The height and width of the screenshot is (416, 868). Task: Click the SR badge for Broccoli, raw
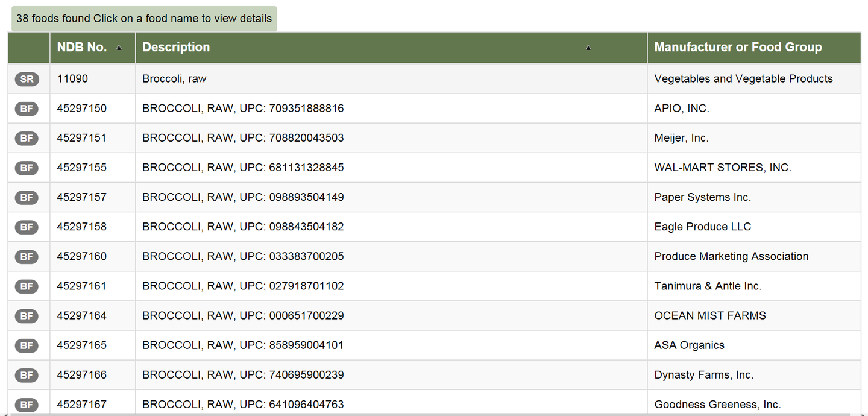click(27, 79)
